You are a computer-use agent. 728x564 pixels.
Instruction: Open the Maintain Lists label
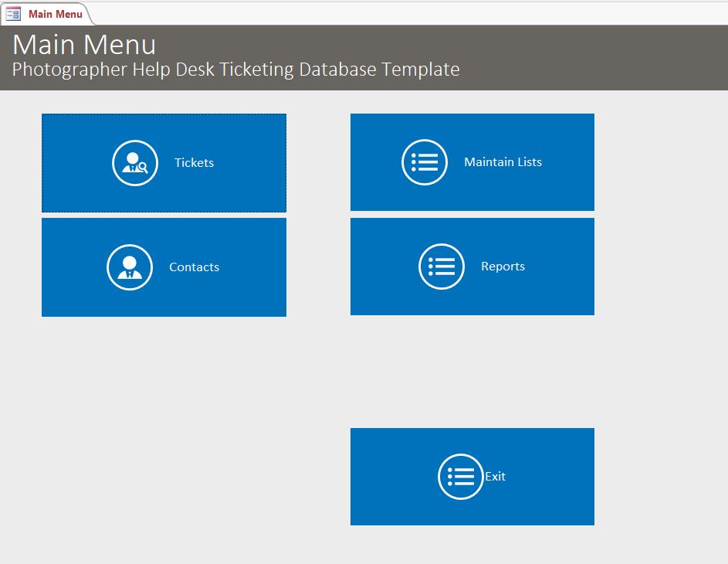tap(503, 161)
